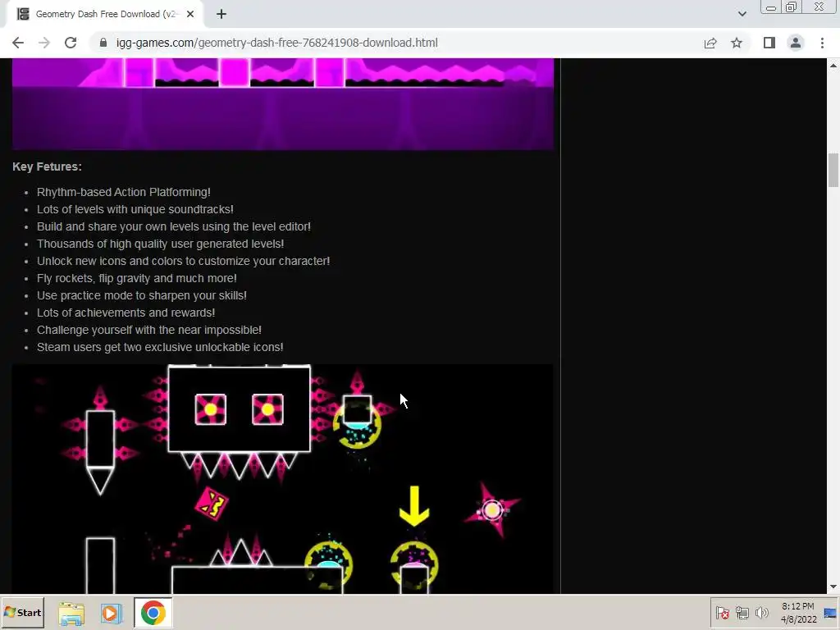Image resolution: width=840 pixels, height=630 pixels.
Task: Restore down the Chrome window
Action: click(x=792, y=7)
